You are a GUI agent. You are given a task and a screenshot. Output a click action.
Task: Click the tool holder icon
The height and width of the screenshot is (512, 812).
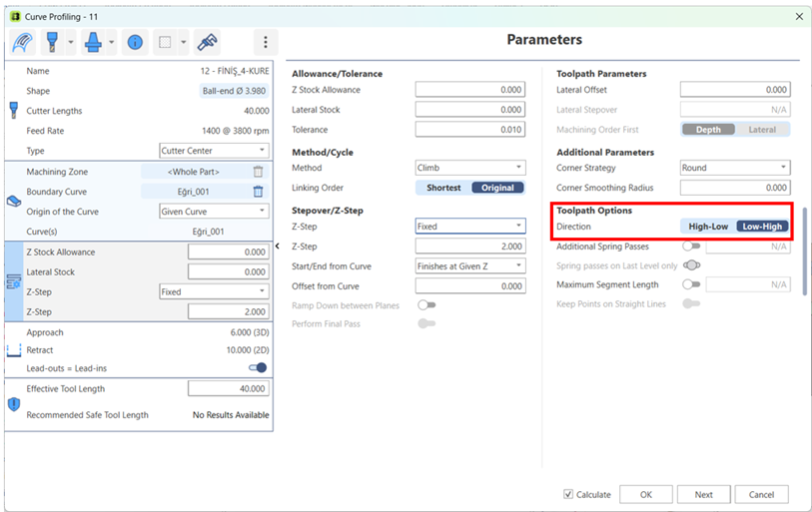[93, 42]
